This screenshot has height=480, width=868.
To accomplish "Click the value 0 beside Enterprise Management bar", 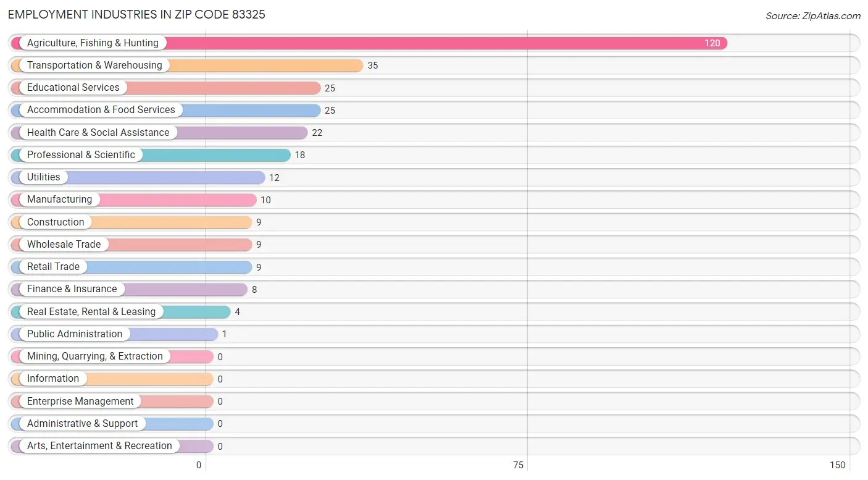I will [x=220, y=402].
